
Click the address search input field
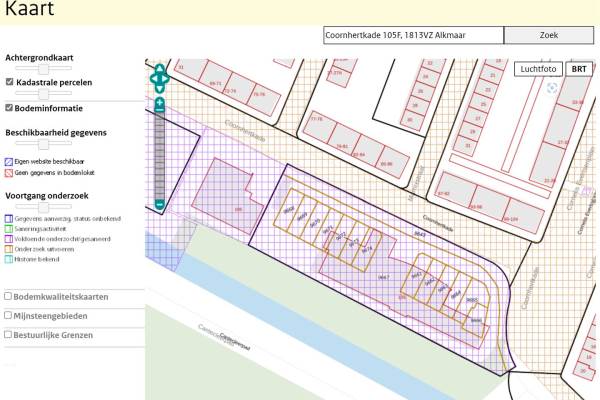tap(413, 35)
